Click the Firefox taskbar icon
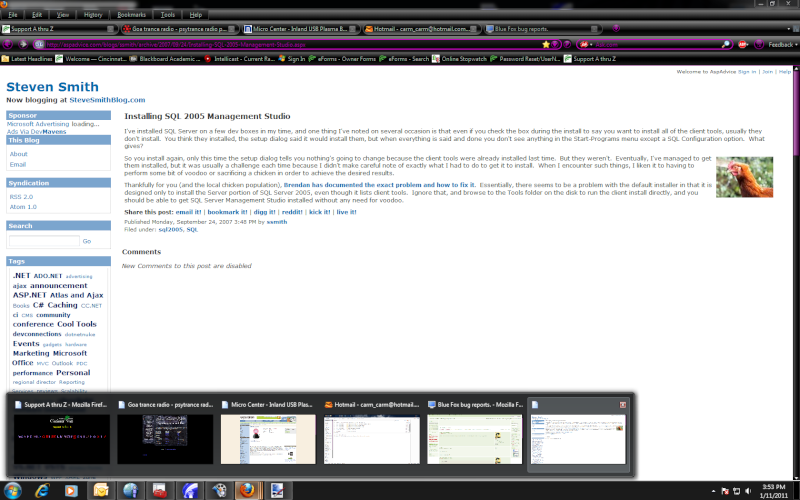The width and height of the screenshot is (800, 500). click(x=247, y=491)
